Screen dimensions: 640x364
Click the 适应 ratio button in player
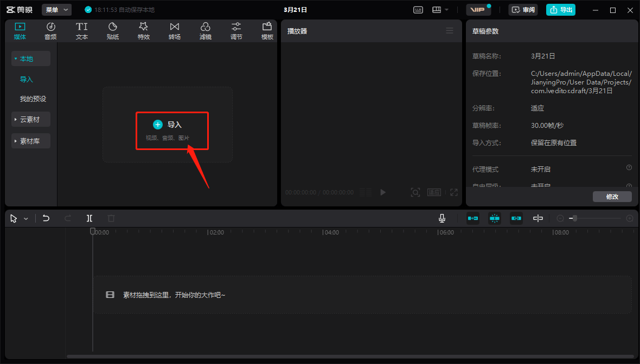[434, 192]
